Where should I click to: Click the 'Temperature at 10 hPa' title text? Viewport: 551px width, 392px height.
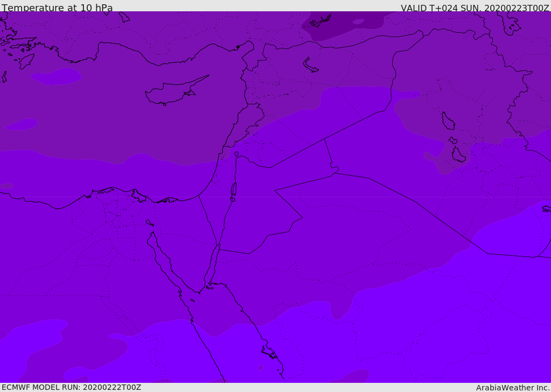coord(57,8)
